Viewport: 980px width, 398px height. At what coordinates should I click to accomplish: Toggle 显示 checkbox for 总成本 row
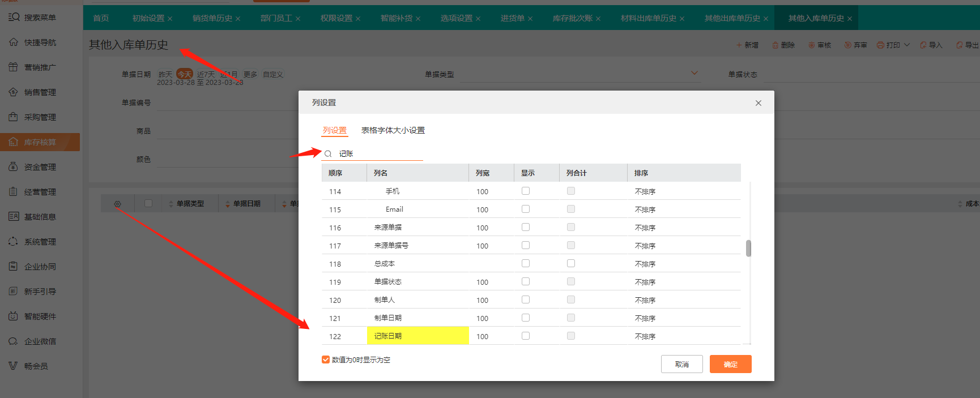pyautogui.click(x=526, y=263)
